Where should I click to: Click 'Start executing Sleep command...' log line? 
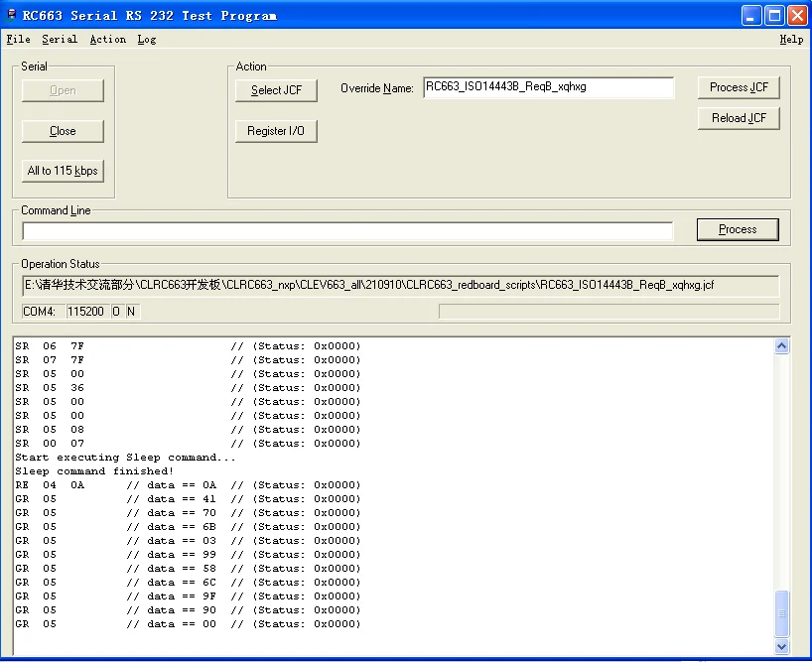point(125,458)
